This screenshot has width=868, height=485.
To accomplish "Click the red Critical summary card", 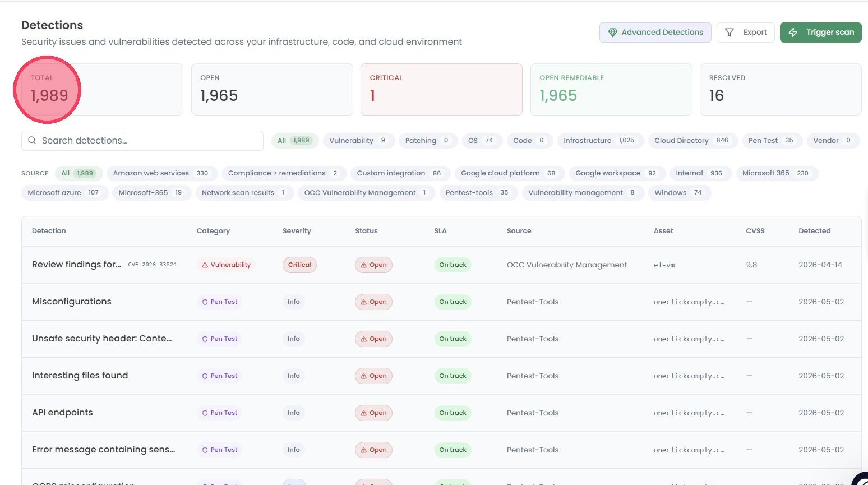I will tap(441, 90).
